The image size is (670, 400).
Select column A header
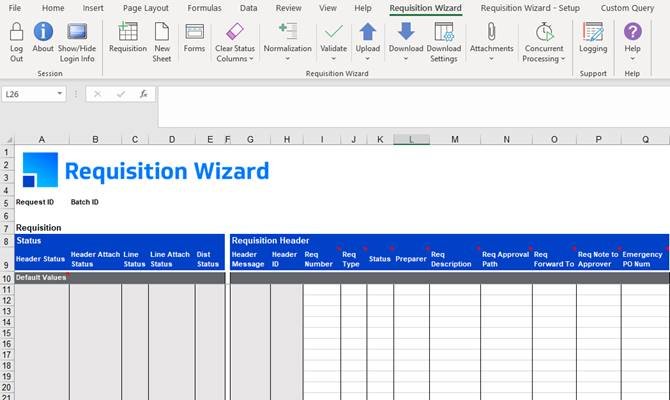click(42, 139)
